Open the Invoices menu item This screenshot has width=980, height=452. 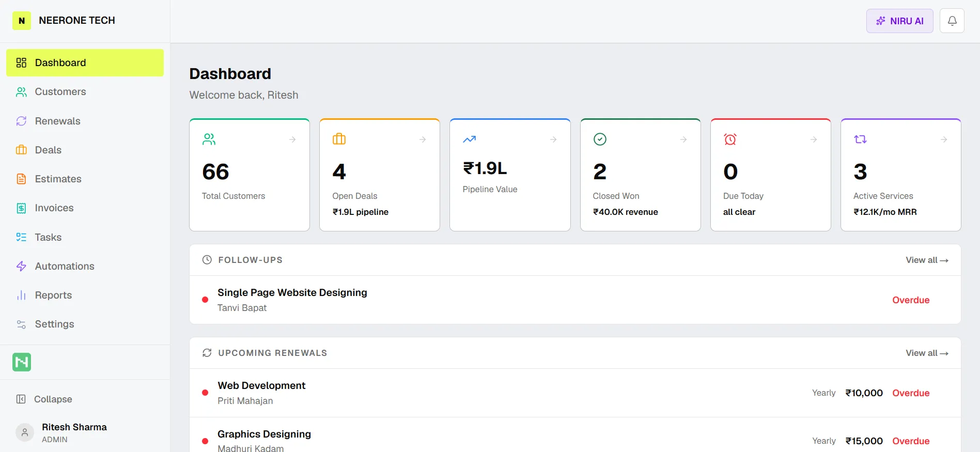85,208
